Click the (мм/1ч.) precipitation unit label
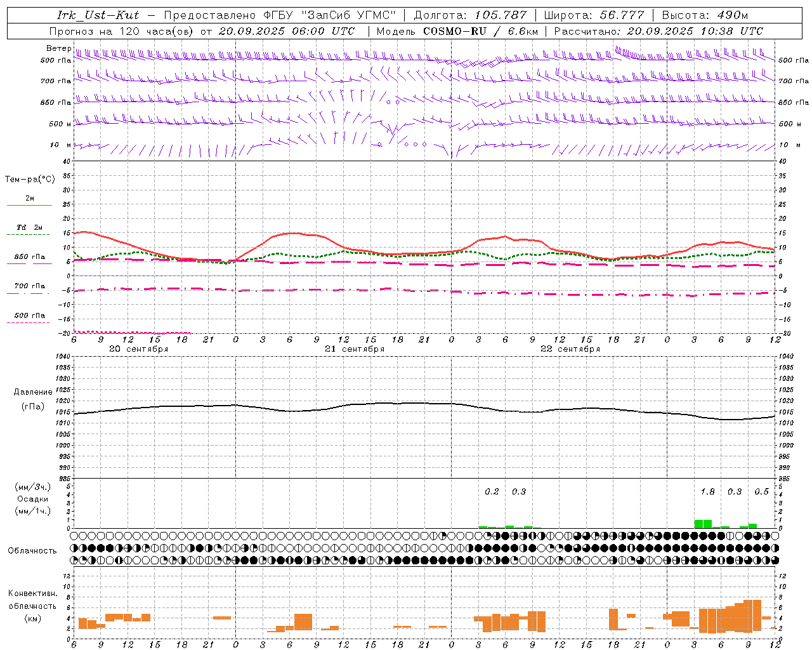Viewport: 812px width, 650px height. (x=33, y=512)
